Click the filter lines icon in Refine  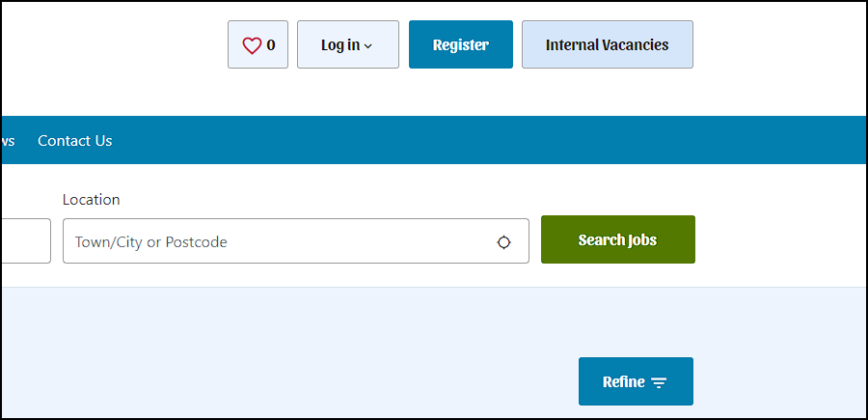click(x=659, y=382)
